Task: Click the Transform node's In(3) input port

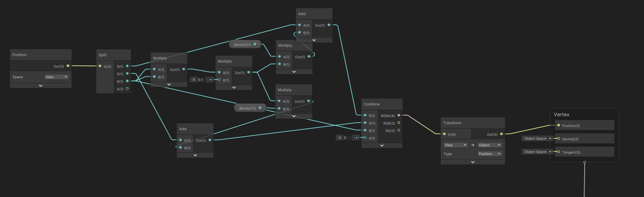Action: coord(444,134)
